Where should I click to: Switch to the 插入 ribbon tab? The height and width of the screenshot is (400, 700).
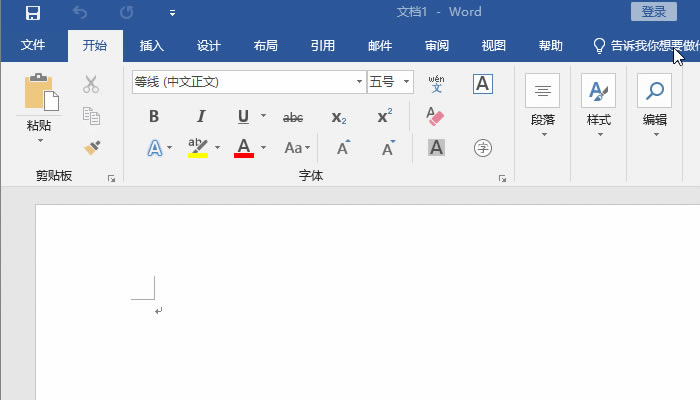[x=152, y=46]
